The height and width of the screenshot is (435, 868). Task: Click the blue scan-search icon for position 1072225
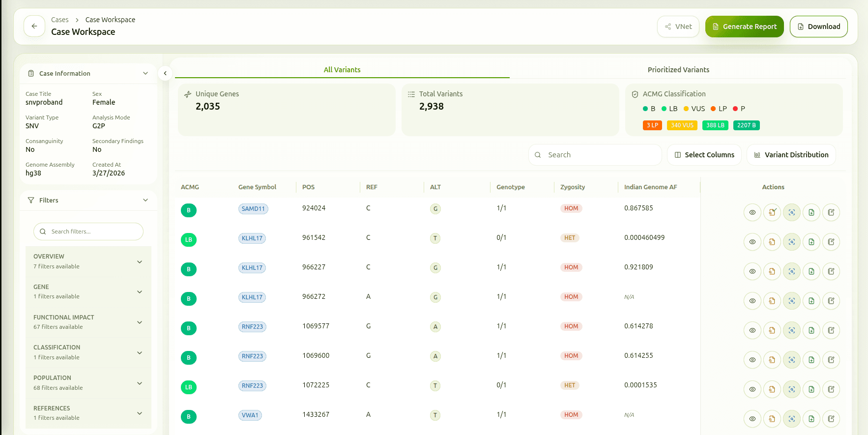pyautogui.click(x=792, y=389)
